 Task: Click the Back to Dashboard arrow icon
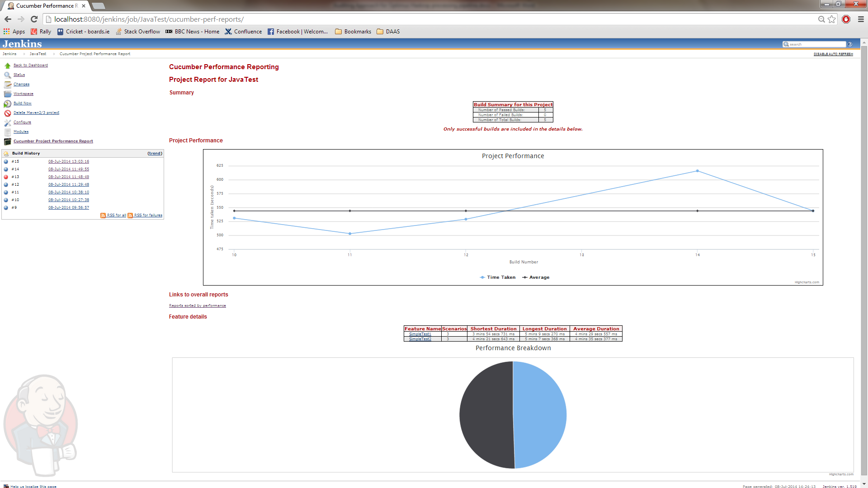(x=8, y=66)
